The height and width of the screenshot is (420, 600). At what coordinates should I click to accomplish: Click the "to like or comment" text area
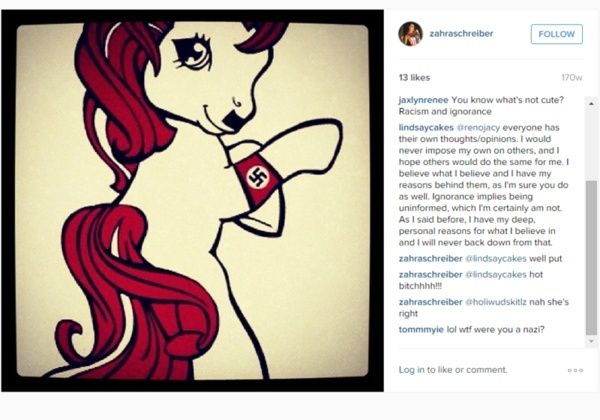(467, 370)
